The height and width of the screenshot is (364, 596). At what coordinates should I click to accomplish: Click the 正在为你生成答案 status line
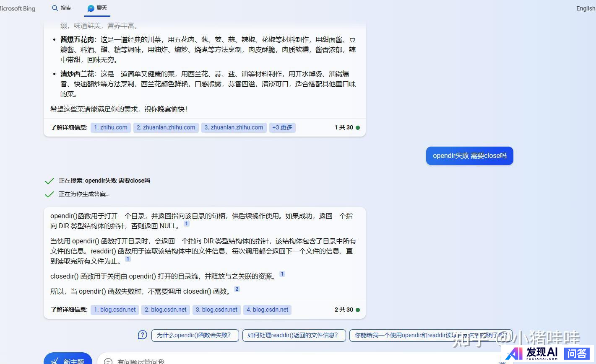[84, 194]
